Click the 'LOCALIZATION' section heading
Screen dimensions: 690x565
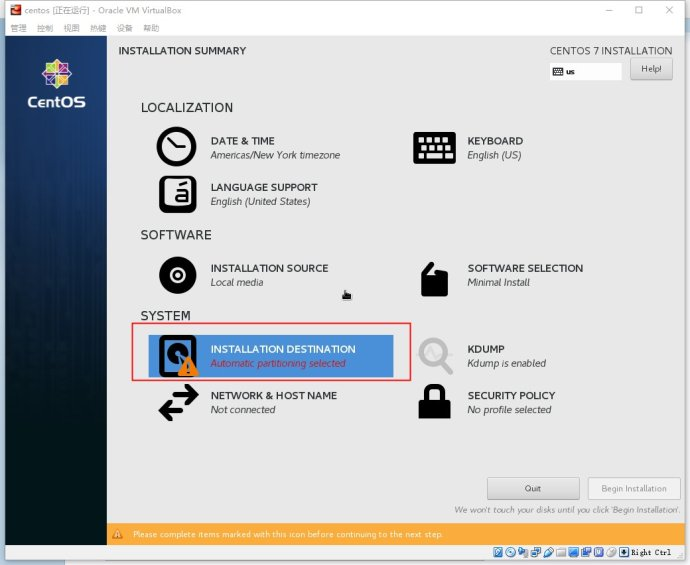187,108
